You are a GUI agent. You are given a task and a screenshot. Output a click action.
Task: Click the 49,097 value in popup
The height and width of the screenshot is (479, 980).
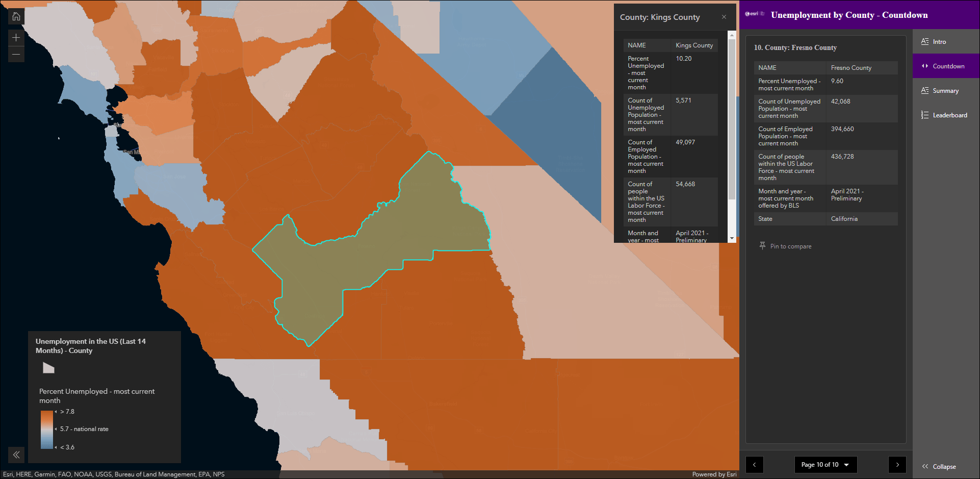coord(685,142)
